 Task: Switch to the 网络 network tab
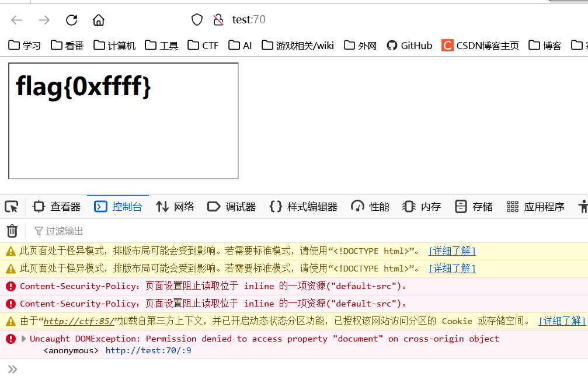(175, 207)
